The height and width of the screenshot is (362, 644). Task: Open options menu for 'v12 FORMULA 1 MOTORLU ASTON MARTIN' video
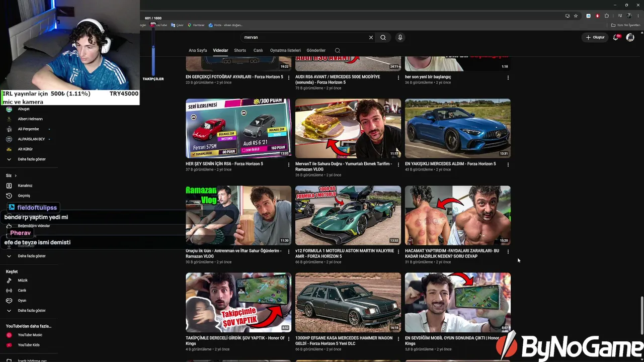(398, 251)
